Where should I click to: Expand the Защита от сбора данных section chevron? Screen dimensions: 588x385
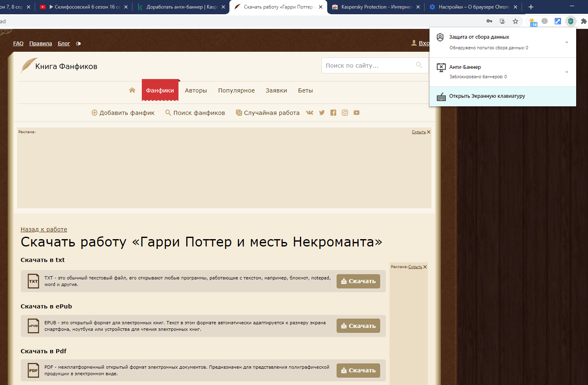pos(566,42)
